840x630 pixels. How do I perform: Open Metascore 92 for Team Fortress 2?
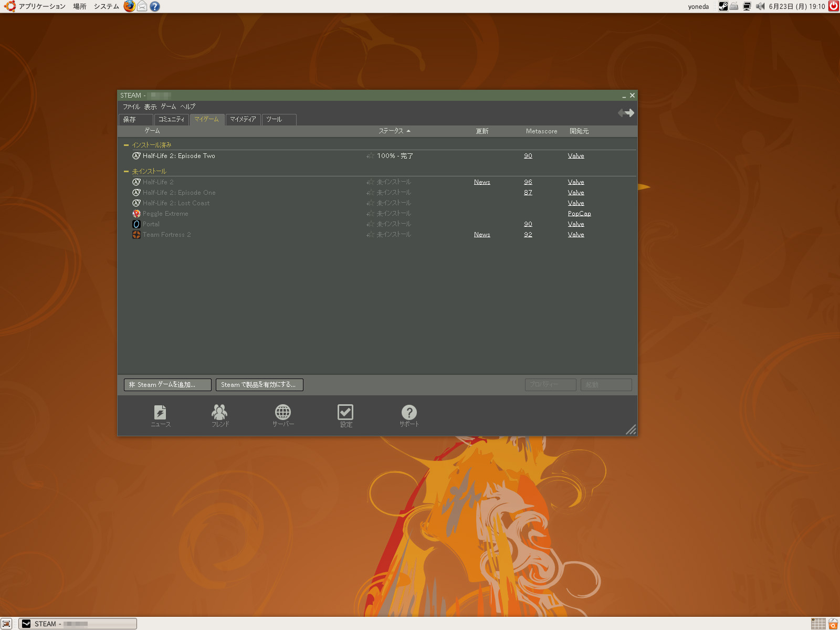528,235
